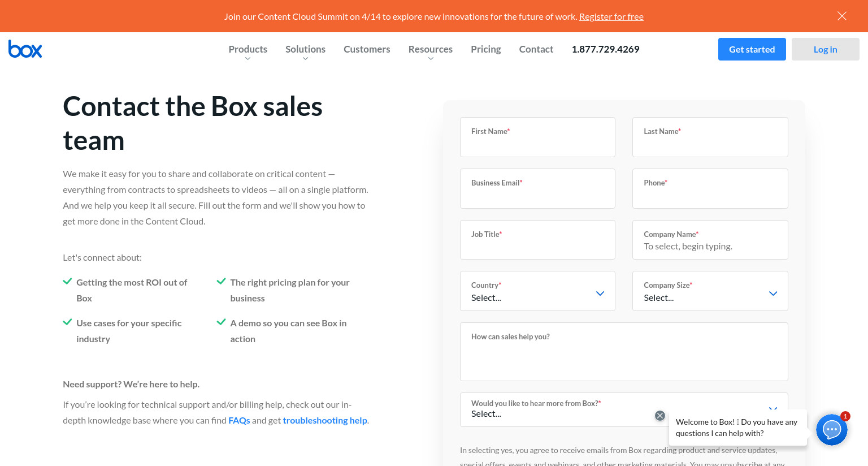Open the Solutions menu
Viewport: 868px width, 466px height.
pos(305,49)
